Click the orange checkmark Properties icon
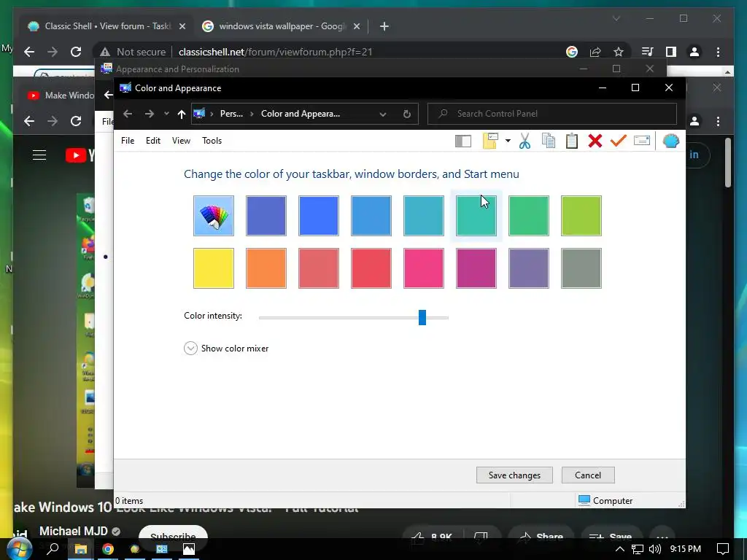This screenshot has height=560, width=747. click(619, 141)
